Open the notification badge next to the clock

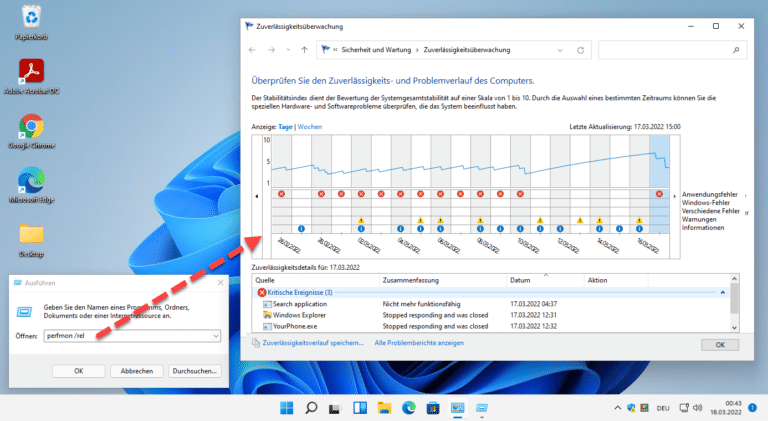(753, 407)
